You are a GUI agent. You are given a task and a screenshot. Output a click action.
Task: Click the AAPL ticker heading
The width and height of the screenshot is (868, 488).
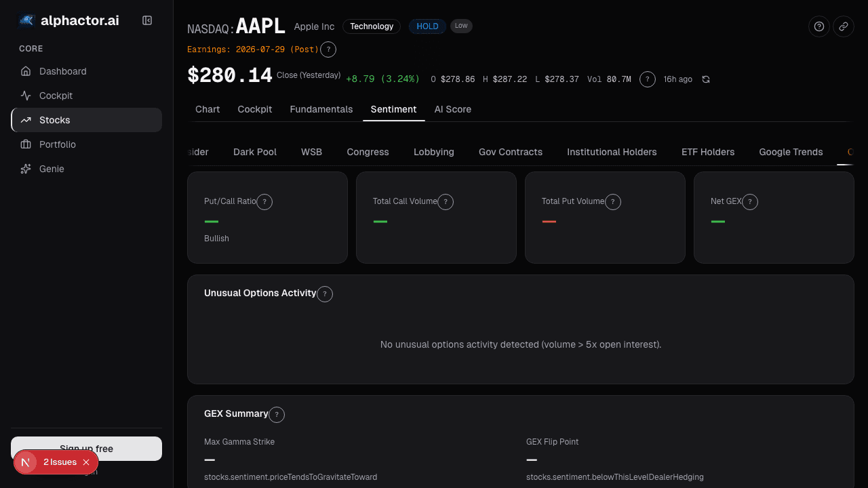[260, 26]
